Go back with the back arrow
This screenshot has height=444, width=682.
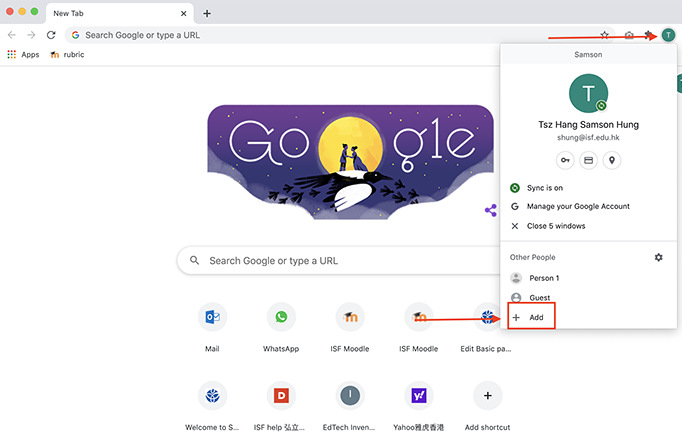12,35
